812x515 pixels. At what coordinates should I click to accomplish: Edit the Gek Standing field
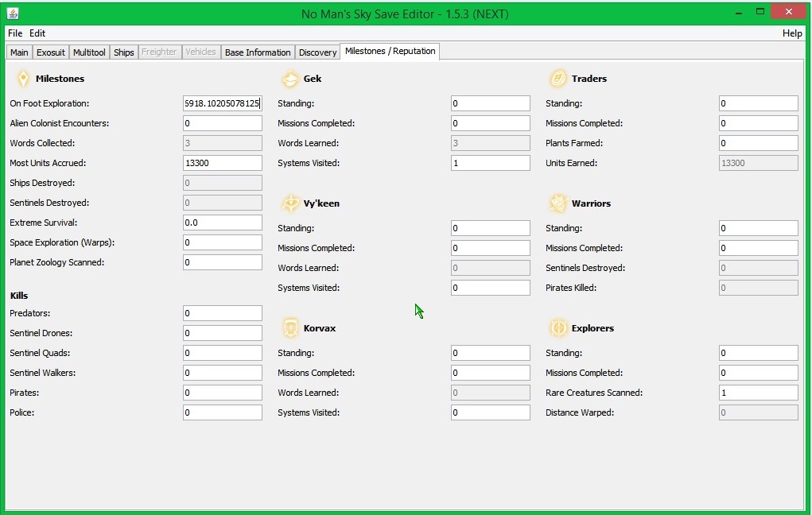click(x=491, y=103)
